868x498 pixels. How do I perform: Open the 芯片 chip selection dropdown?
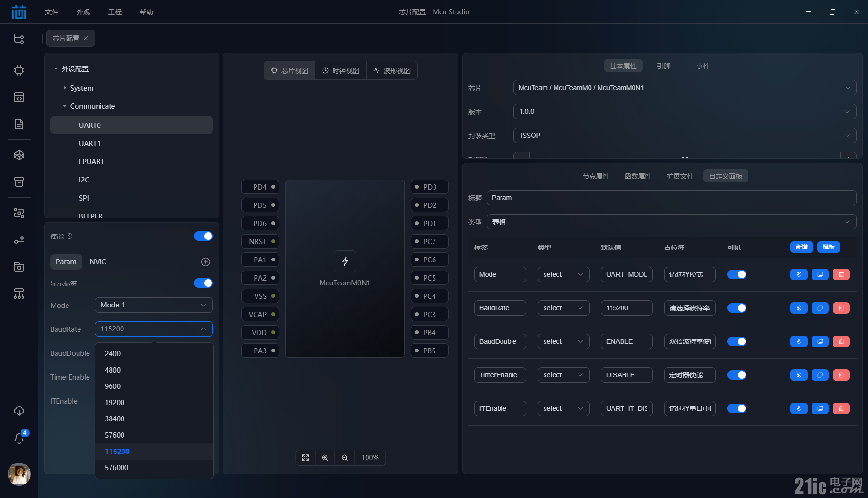684,88
